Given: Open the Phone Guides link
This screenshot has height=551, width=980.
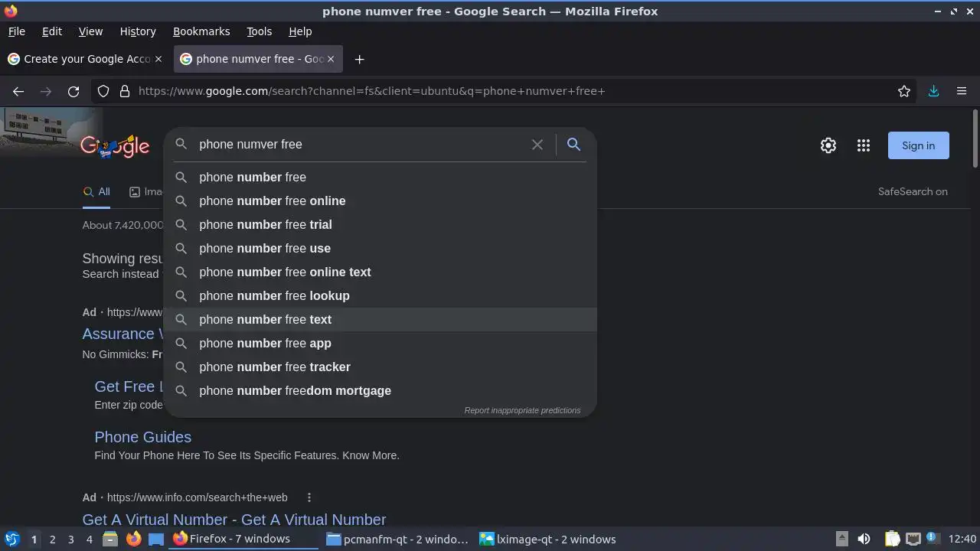Looking at the screenshot, I should coord(142,437).
